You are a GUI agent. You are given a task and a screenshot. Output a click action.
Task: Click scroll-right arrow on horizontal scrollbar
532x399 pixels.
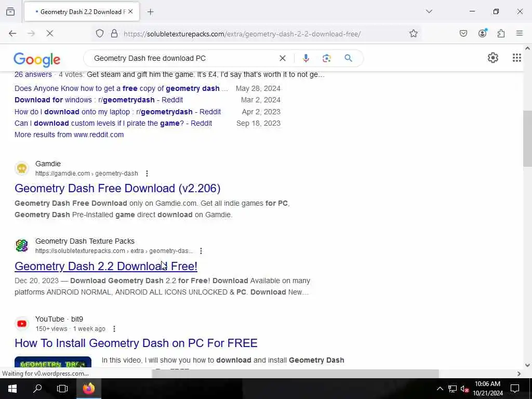point(519,374)
